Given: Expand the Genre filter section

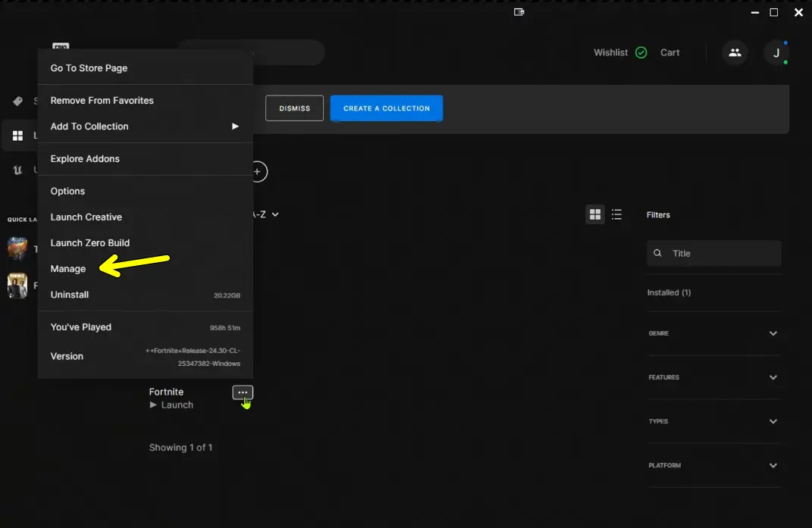Looking at the screenshot, I should click(773, 333).
